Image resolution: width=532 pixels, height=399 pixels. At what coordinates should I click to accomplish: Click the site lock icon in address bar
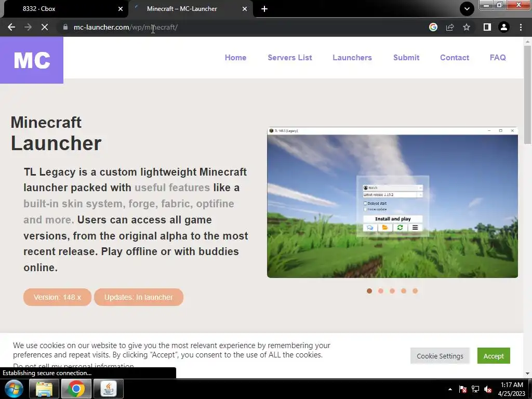click(x=65, y=27)
